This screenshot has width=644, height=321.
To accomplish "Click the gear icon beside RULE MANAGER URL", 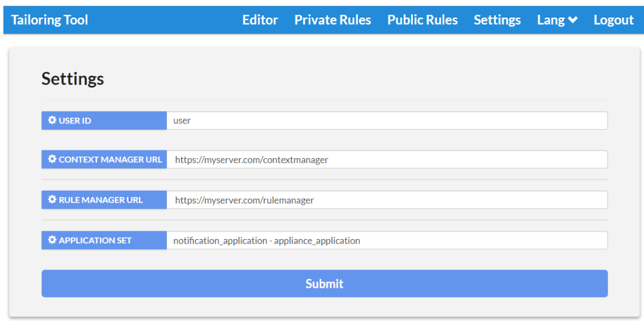I will tap(52, 200).
